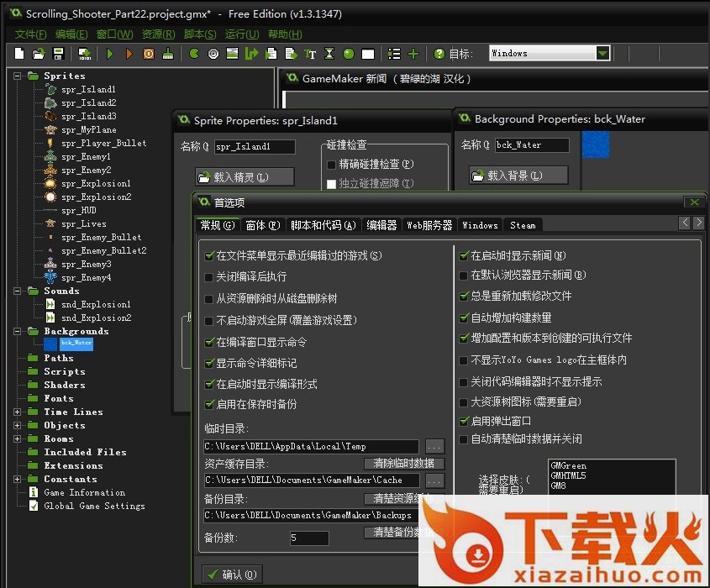
Task: Create application executable toolbar icon
Action: [x=85, y=54]
